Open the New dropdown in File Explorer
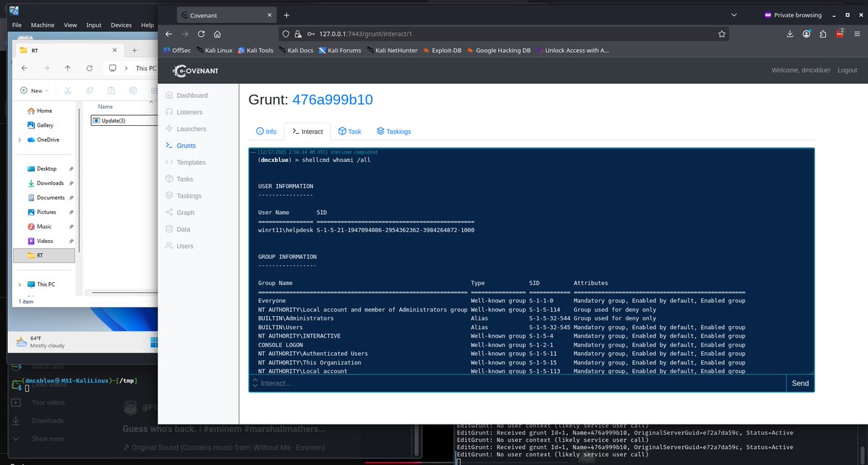Viewport: 868px width, 465px height. [33, 90]
